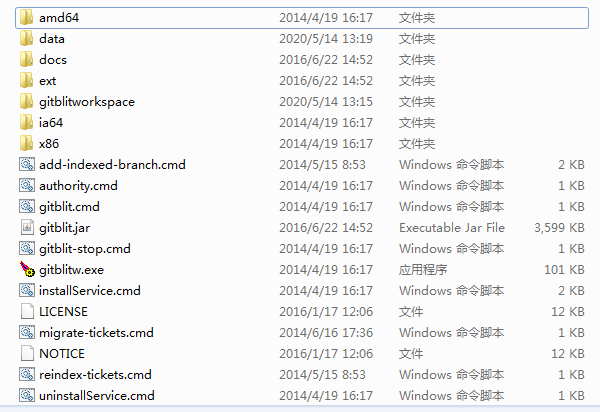
Task: Select the authority.cmd file name
Action: (78, 186)
